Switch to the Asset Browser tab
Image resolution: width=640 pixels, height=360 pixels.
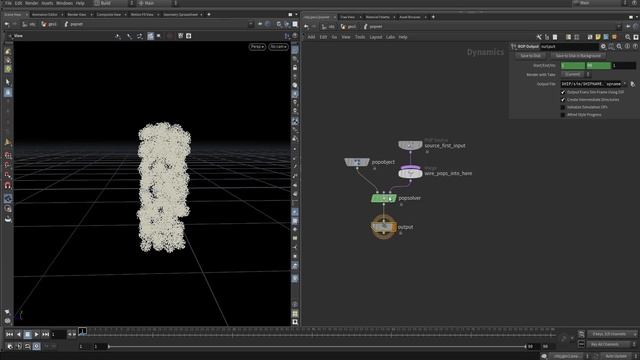410,17
